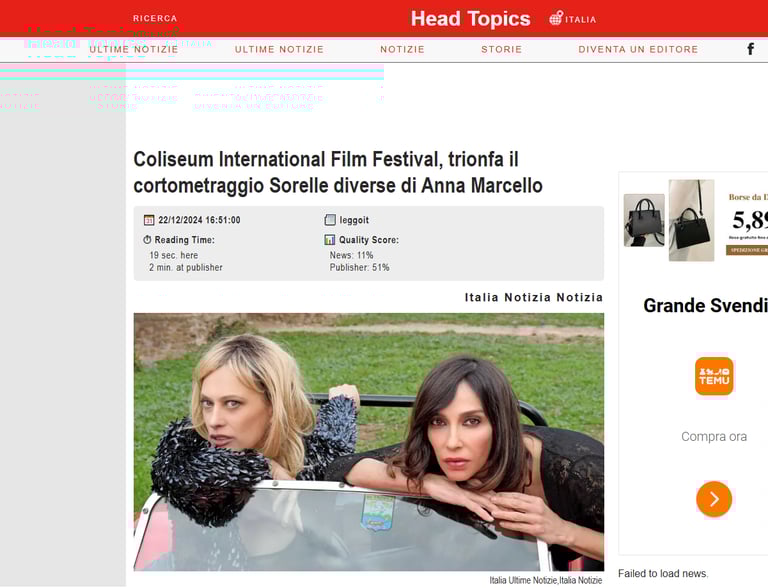Click the globe Italia icon
This screenshot has width=768, height=588.
pyautogui.click(x=556, y=18)
